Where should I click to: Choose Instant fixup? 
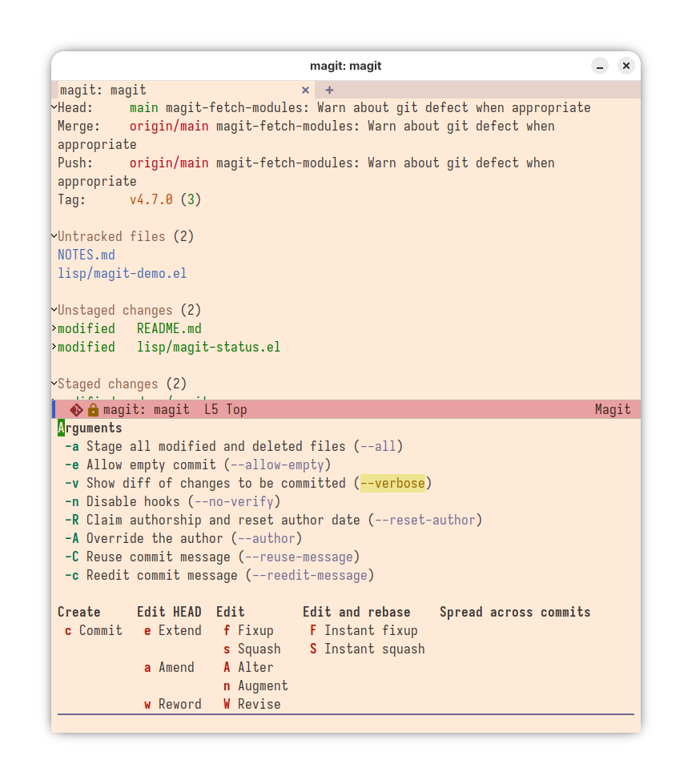[x=364, y=631]
